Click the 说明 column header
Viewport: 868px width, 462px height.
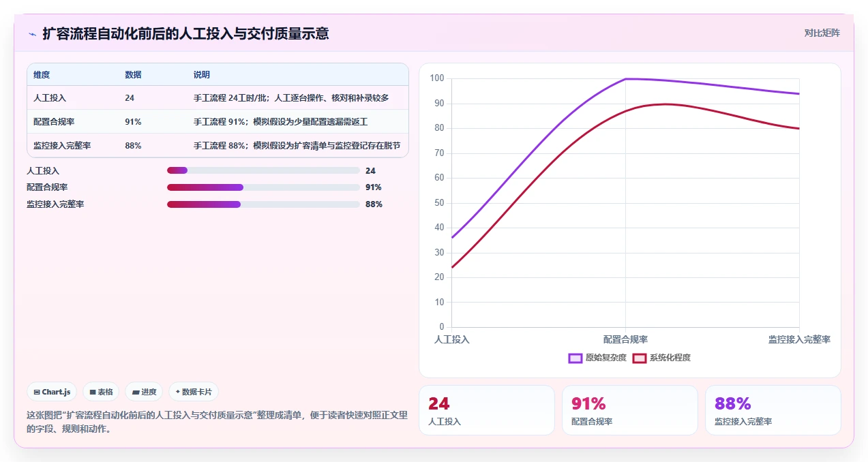click(x=202, y=75)
